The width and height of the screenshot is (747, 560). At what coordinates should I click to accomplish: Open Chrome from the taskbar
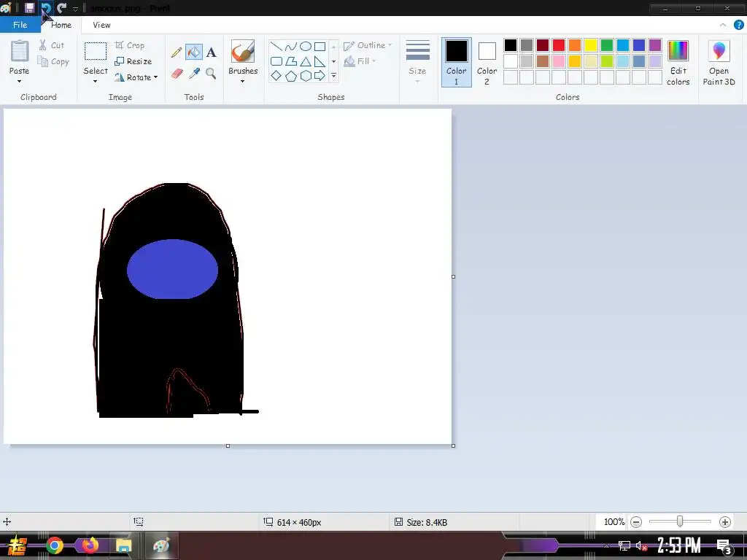[54, 545]
